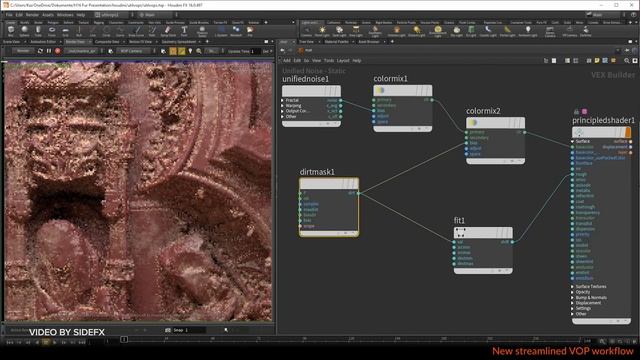640x360 pixels.
Task: Add a Caustic Light from shelf
Action: tap(488, 31)
